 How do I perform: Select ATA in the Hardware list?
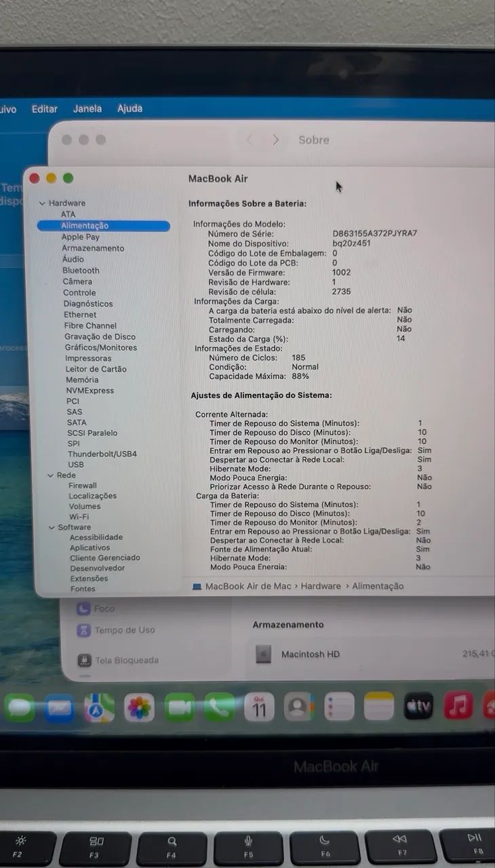click(x=68, y=214)
